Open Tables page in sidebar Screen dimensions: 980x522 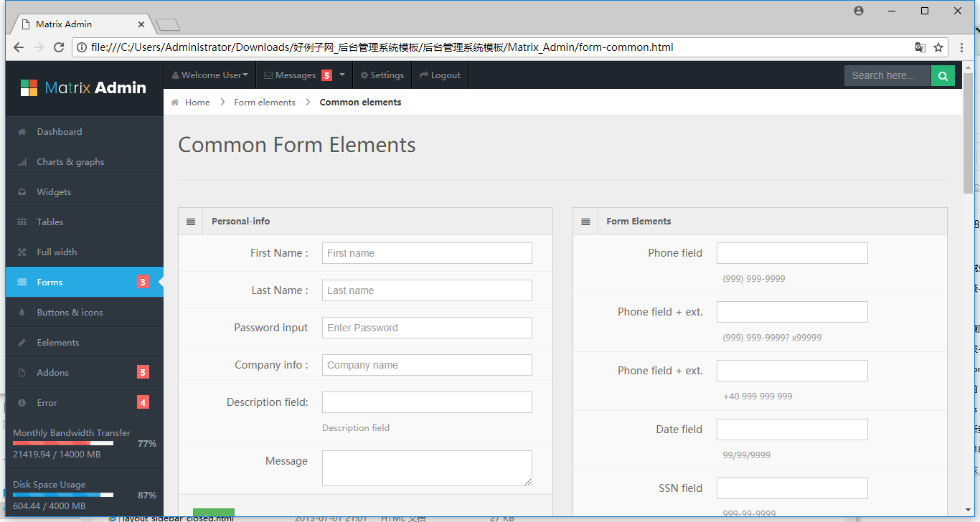85,222
